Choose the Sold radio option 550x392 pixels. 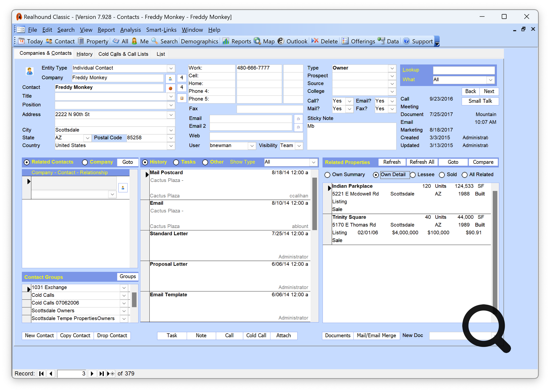[x=442, y=175]
